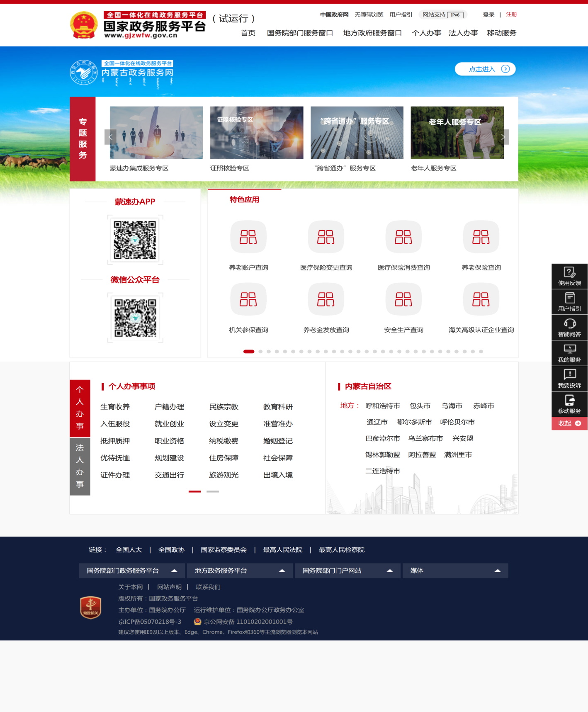
Task: Open the 养老账户查询 app icon
Action: [248, 237]
